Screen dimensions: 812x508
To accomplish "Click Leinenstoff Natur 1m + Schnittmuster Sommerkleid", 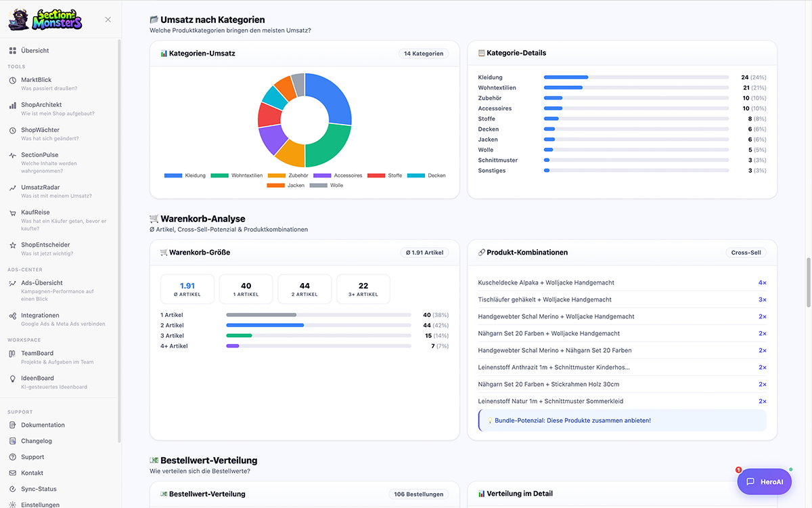I will pyautogui.click(x=622, y=401).
